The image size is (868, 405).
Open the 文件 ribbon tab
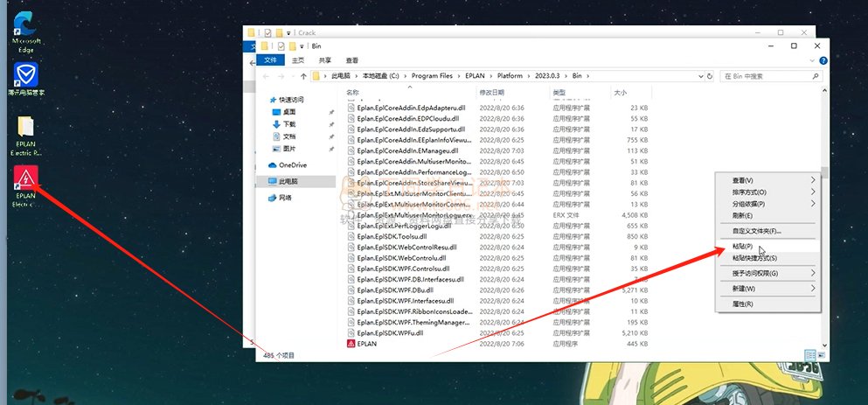click(x=270, y=60)
